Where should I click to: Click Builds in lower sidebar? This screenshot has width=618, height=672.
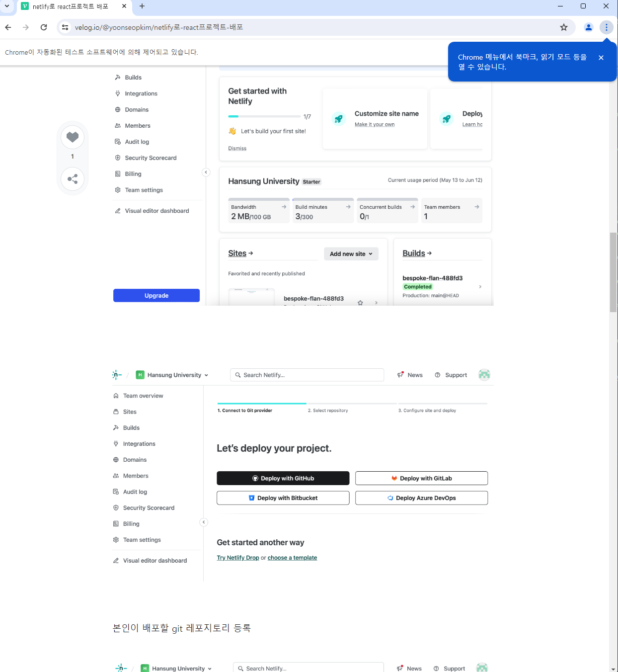(x=126, y=428)
